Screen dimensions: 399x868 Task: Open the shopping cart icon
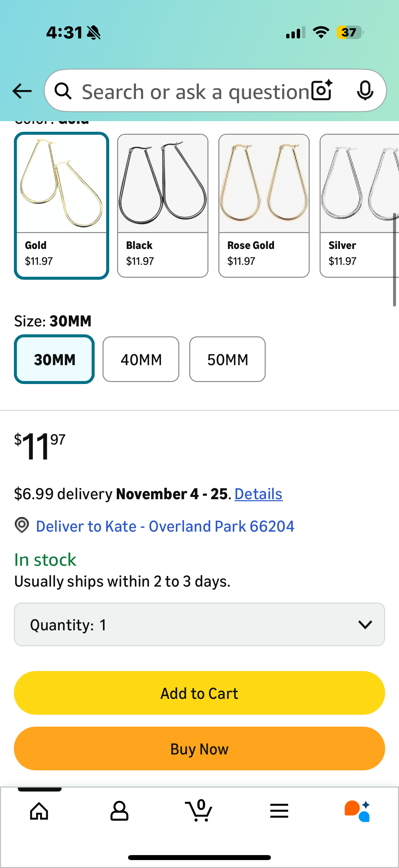click(x=199, y=810)
